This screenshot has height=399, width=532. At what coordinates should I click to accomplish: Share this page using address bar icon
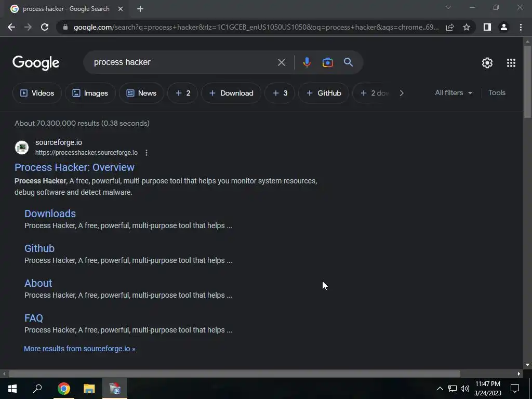pyautogui.click(x=450, y=27)
